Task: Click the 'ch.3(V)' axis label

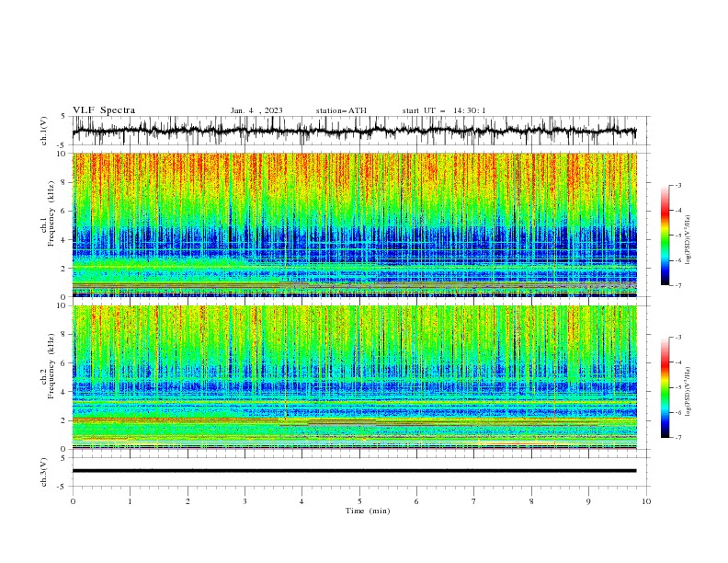Action: click(44, 472)
